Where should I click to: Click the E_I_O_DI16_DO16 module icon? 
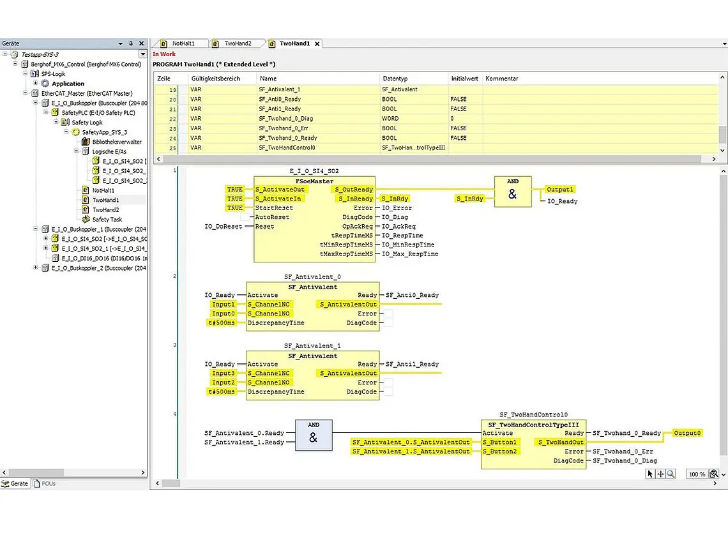[56, 258]
